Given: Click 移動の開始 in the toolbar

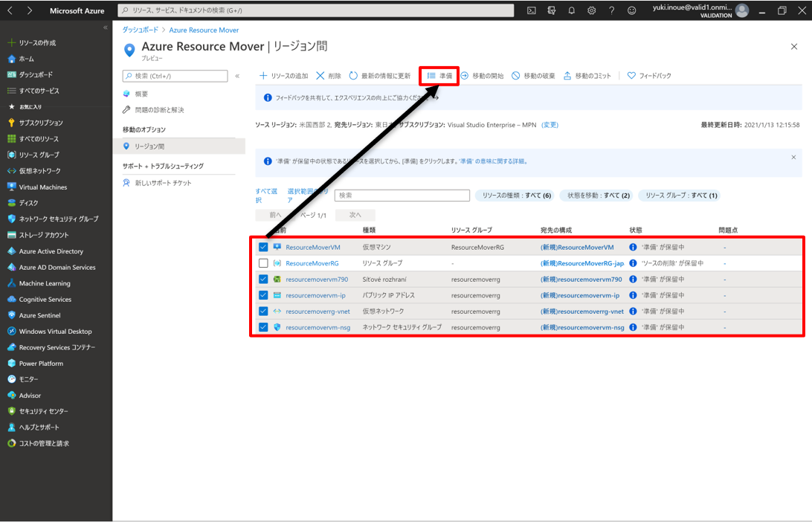Looking at the screenshot, I should pyautogui.click(x=482, y=76).
